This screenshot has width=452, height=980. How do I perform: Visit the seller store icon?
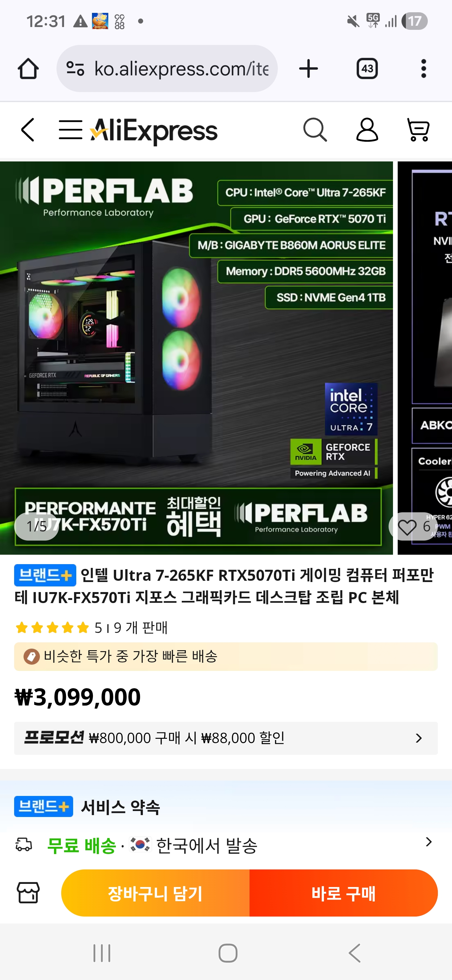(28, 893)
